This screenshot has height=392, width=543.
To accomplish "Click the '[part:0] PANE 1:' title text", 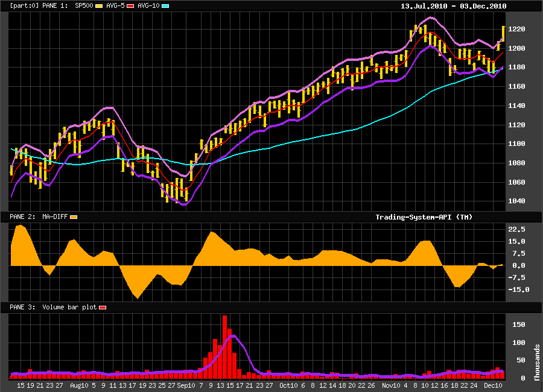I will (x=39, y=6).
